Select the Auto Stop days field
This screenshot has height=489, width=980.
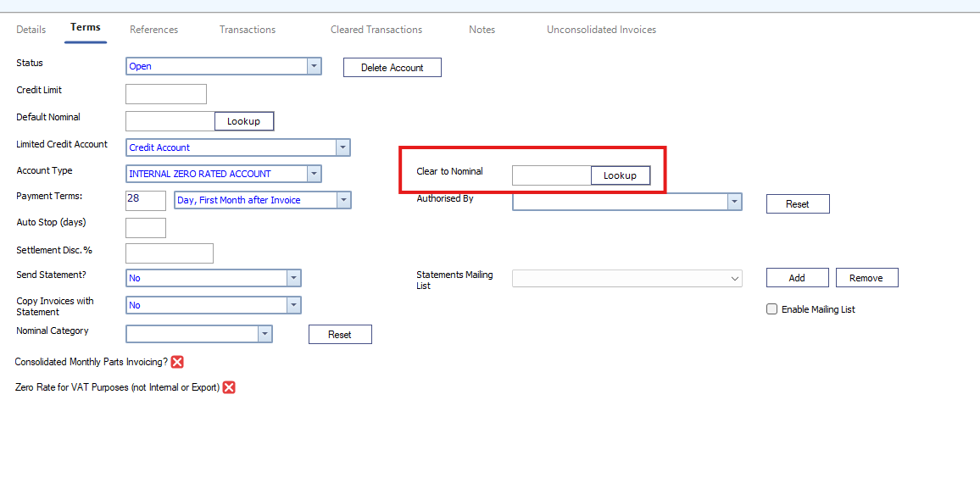[146, 228]
